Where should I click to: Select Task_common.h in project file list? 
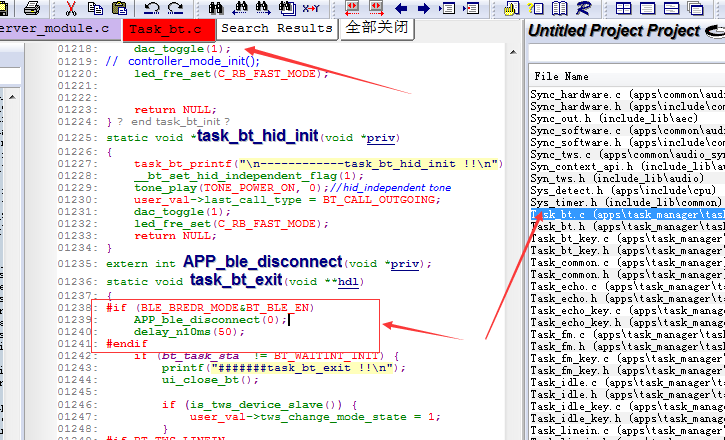pos(627,275)
